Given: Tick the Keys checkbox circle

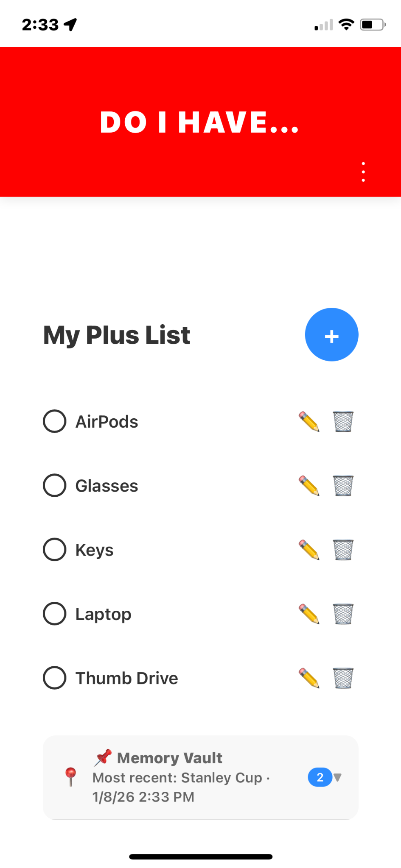Looking at the screenshot, I should pos(55,549).
